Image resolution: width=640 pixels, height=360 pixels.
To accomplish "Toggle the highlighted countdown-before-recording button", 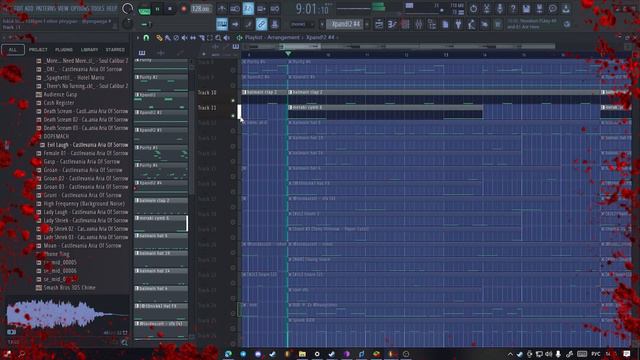I will [248, 9].
